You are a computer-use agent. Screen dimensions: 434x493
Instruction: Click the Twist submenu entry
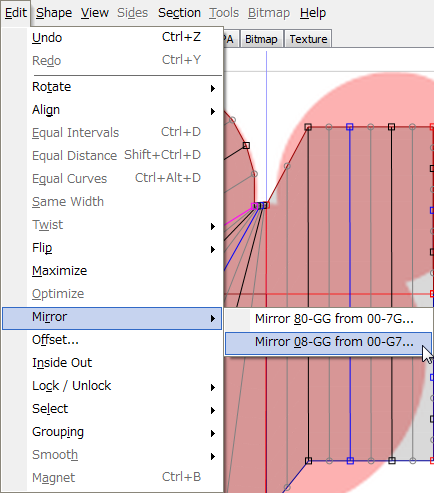click(x=112, y=225)
